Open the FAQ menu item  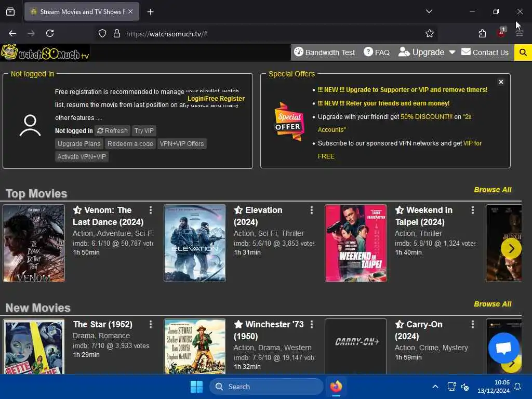(377, 52)
